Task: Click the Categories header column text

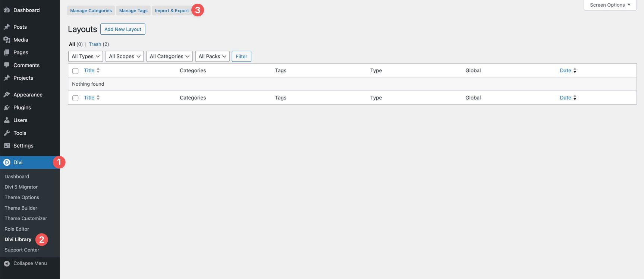Action: point(193,70)
